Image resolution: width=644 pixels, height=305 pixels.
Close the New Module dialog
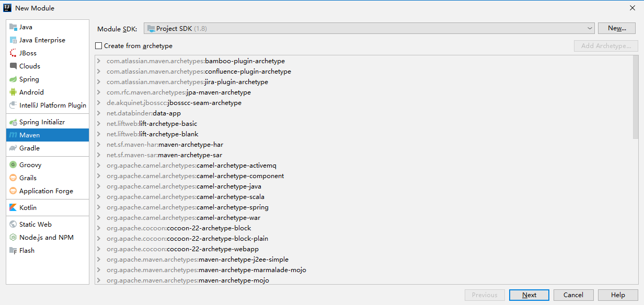[632, 8]
